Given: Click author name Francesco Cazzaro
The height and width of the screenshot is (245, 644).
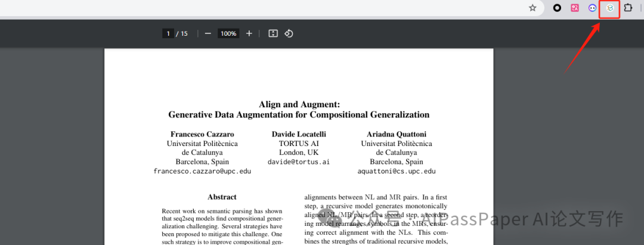Looking at the screenshot, I should [202, 134].
